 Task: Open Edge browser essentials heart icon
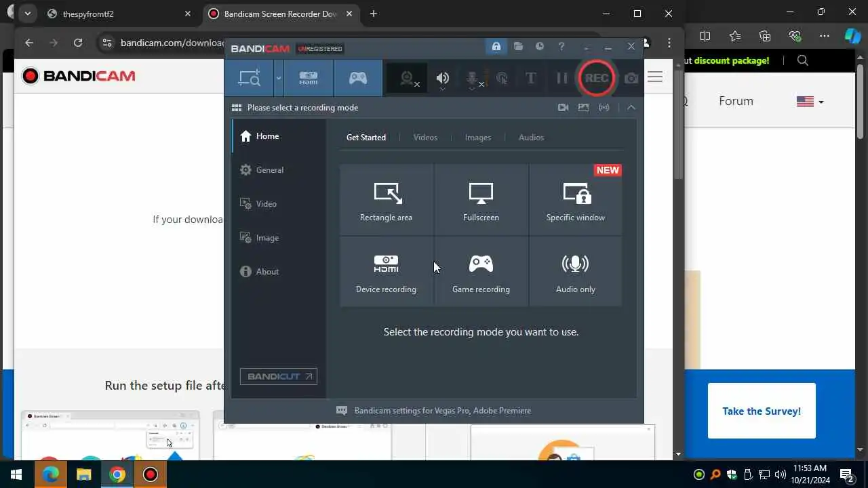click(795, 36)
